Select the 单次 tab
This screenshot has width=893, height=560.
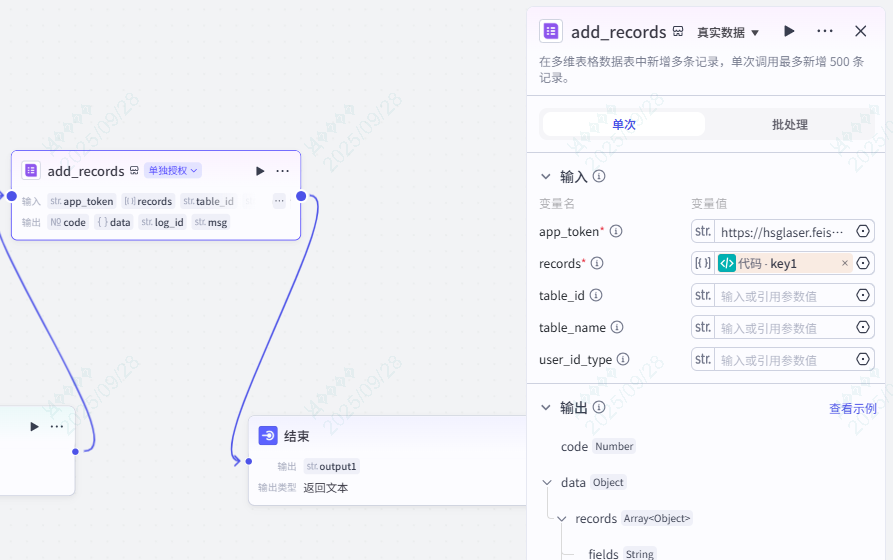[x=624, y=125]
